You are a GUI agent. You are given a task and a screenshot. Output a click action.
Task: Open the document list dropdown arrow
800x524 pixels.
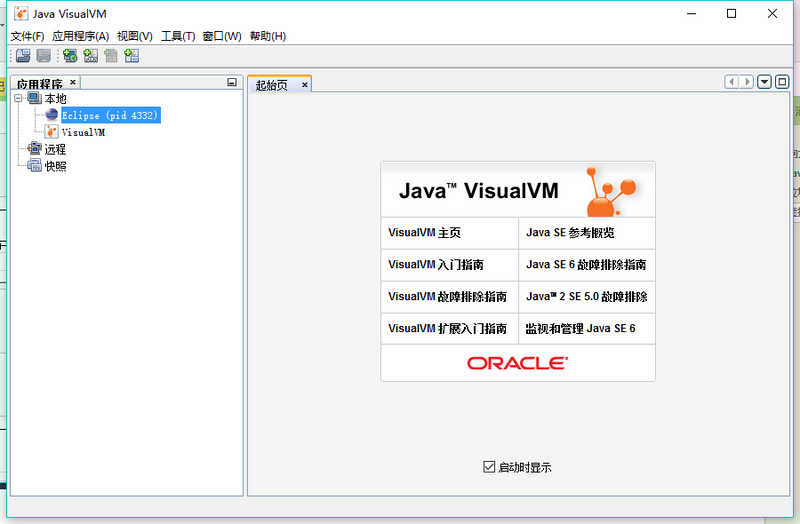click(x=764, y=82)
